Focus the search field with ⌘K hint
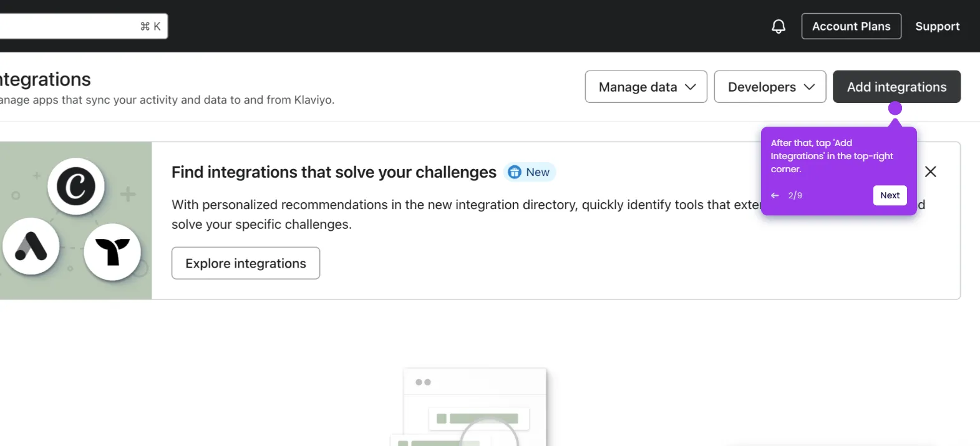This screenshot has height=446, width=980. (75, 26)
